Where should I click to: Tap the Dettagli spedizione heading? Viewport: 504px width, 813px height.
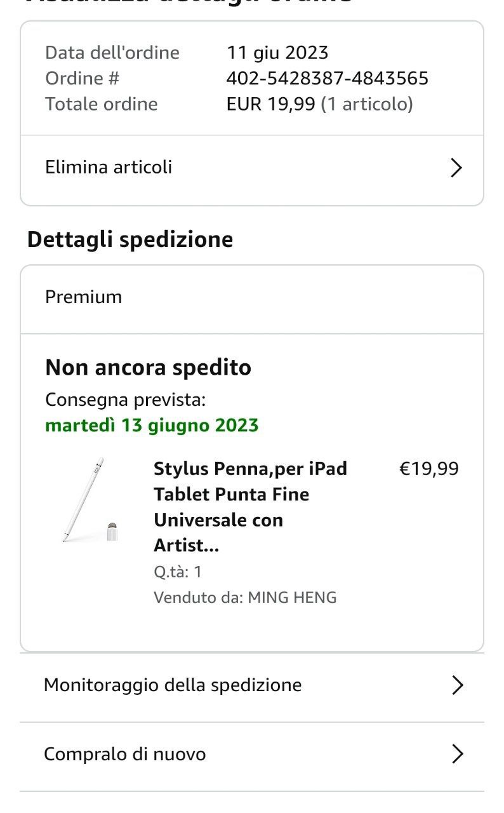point(130,240)
